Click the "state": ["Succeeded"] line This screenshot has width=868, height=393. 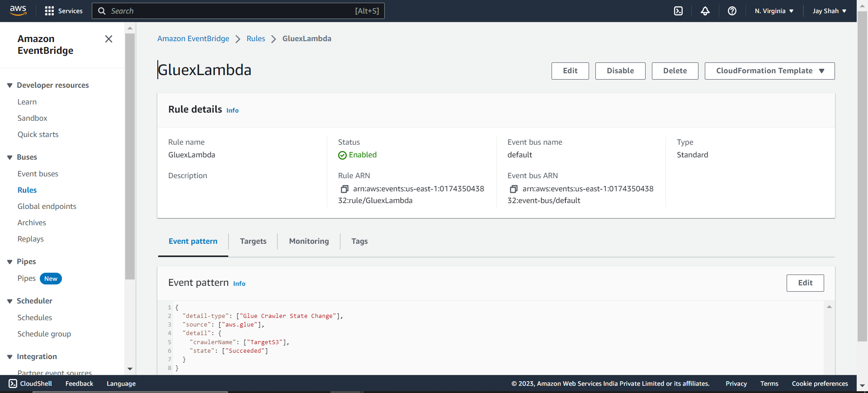pyautogui.click(x=229, y=351)
